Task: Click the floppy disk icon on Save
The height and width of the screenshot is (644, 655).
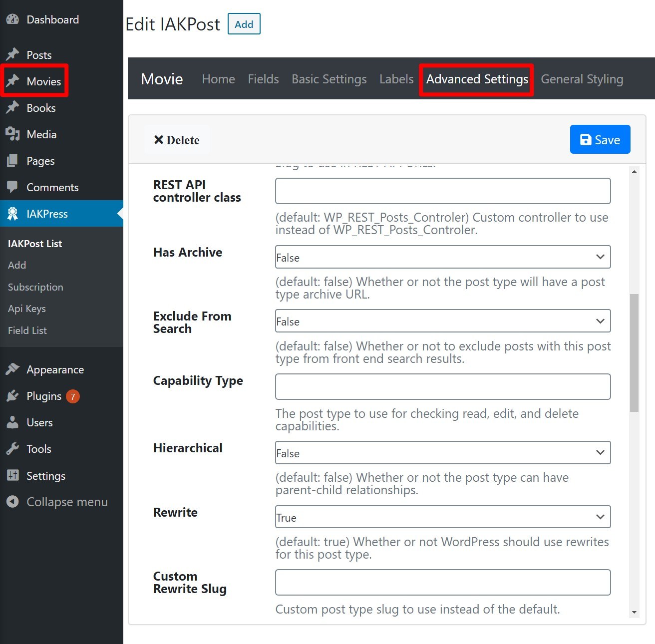Action: (586, 140)
